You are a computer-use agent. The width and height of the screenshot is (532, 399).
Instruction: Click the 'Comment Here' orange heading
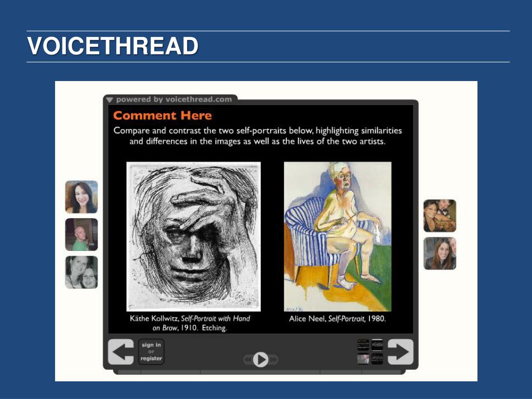click(x=163, y=115)
